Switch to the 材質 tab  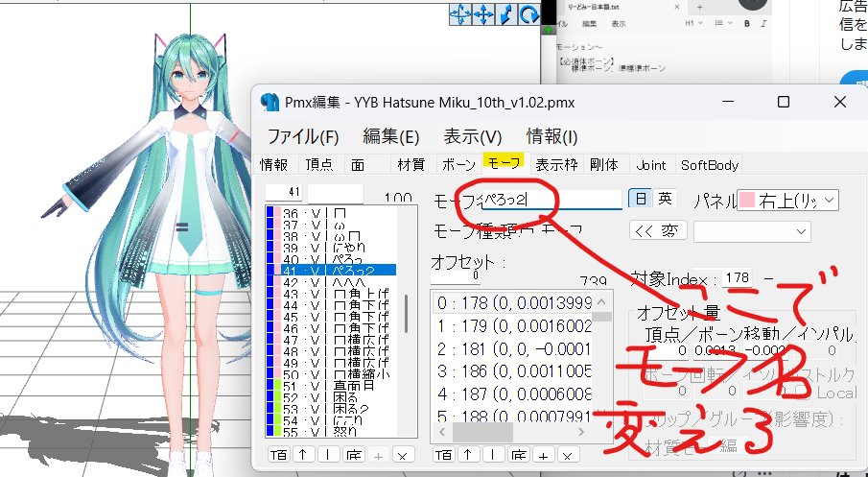click(411, 164)
